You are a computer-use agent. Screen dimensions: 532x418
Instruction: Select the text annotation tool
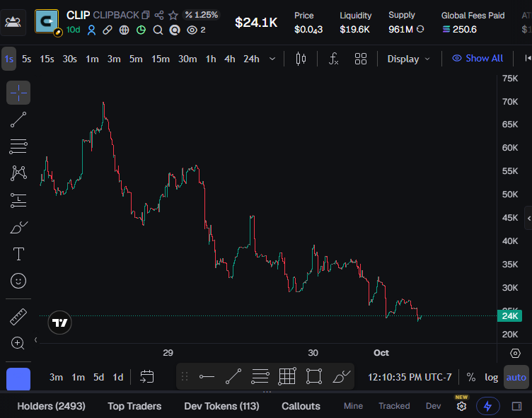click(x=18, y=254)
